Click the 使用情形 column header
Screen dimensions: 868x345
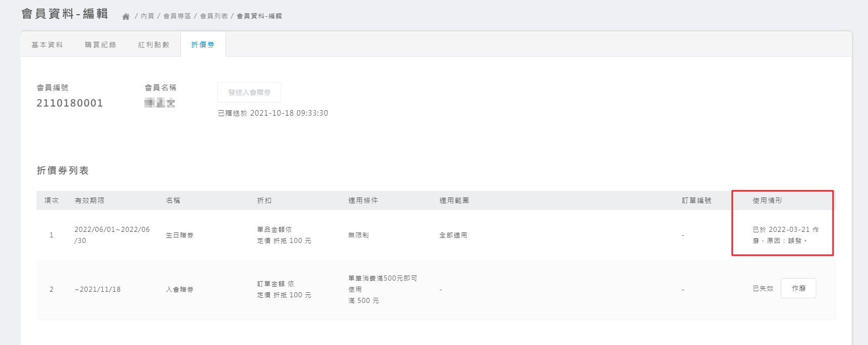click(767, 200)
